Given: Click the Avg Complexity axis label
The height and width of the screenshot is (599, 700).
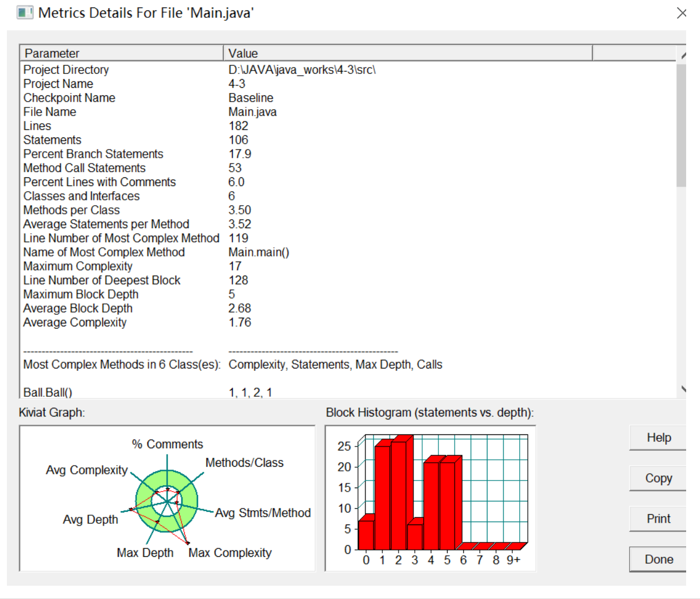Looking at the screenshot, I should point(87,470).
